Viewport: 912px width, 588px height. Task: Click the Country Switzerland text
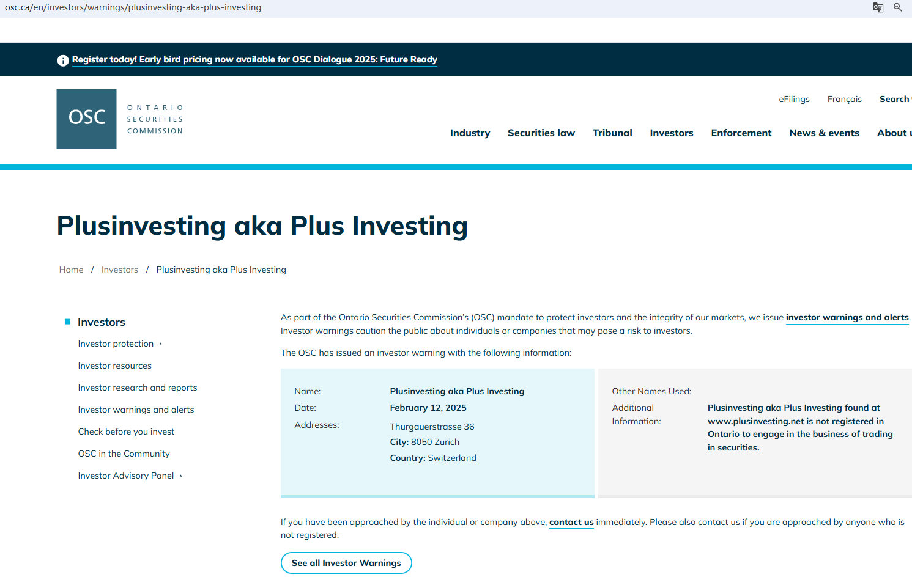tap(433, 458)
